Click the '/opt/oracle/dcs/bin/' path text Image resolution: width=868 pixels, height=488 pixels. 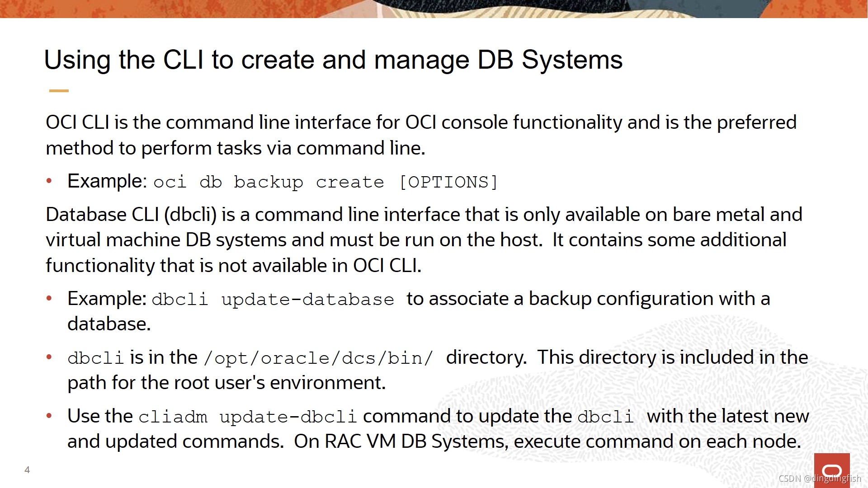(318, 358)
